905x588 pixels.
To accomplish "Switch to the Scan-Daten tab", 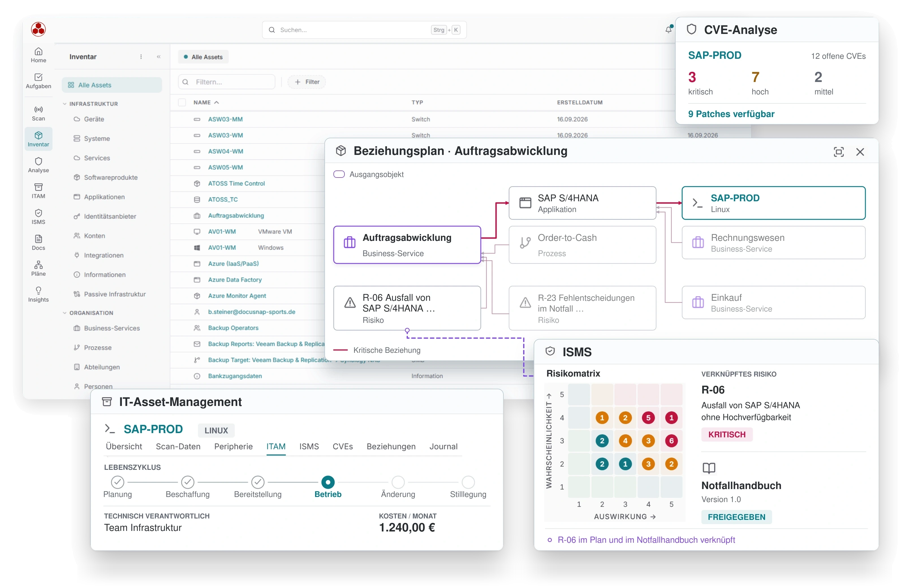I will (x=178, y=446).
